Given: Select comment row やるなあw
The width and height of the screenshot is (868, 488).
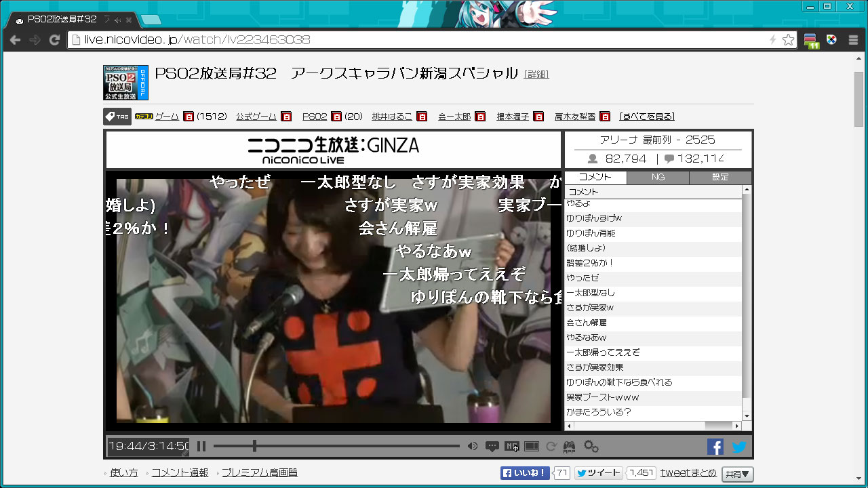Looking at the screenshot, I should [x=653, y=338].
